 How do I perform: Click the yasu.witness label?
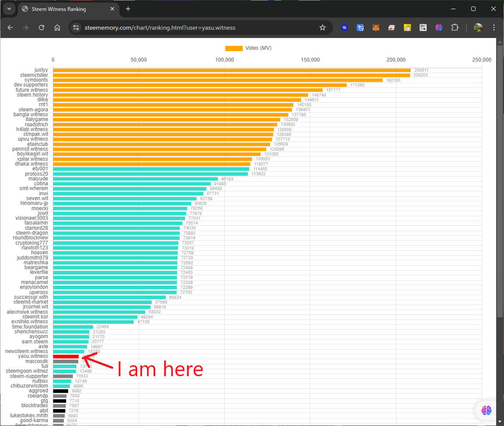click(33, 356)
